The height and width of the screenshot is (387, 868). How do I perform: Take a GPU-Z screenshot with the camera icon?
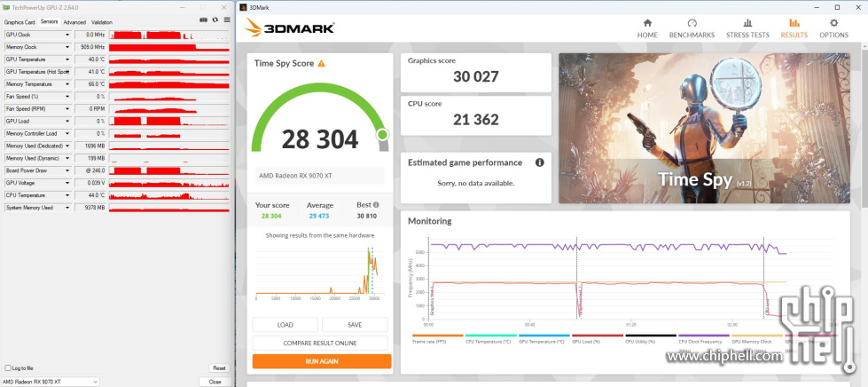[203, 20]
